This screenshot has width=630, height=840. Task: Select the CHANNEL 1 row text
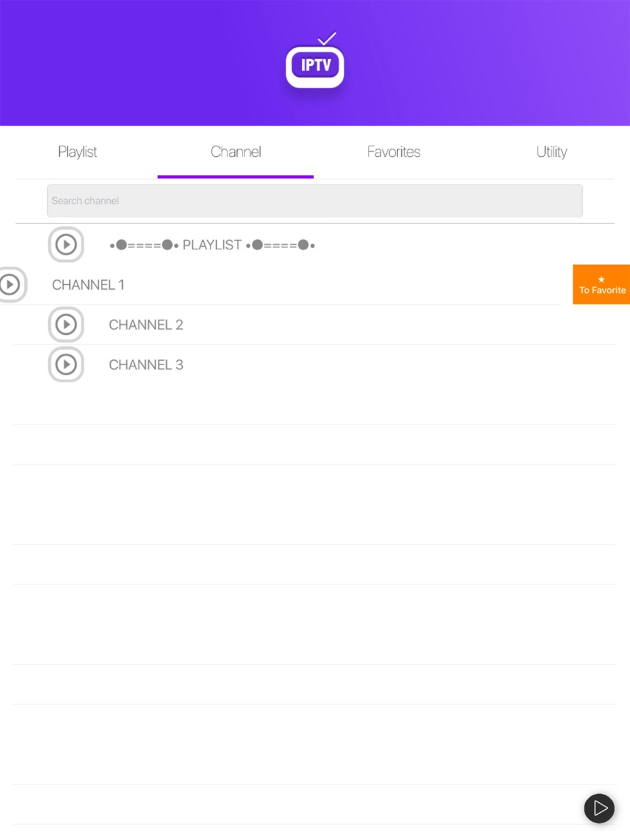click(x=88, y=285)
